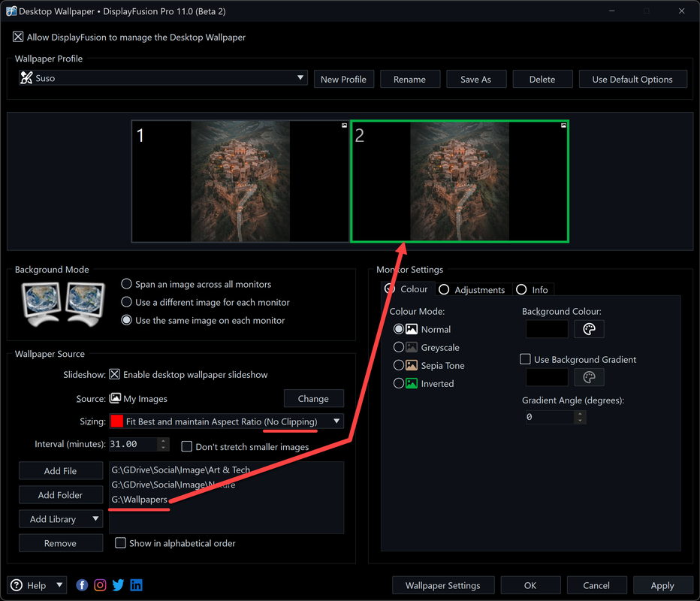Open the Background Colour palette picker
The height and width of the screenshot is (601, 700).
(589, 329)
